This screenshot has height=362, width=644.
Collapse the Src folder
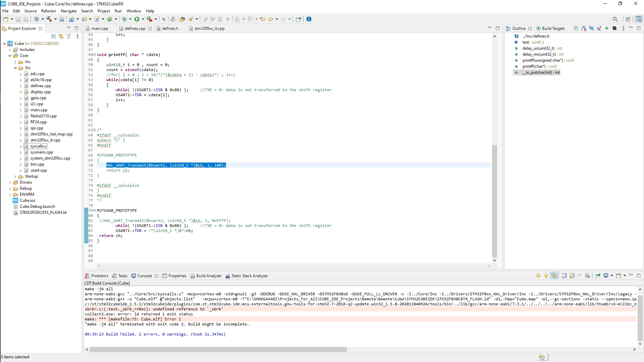(x=15, y=68)
